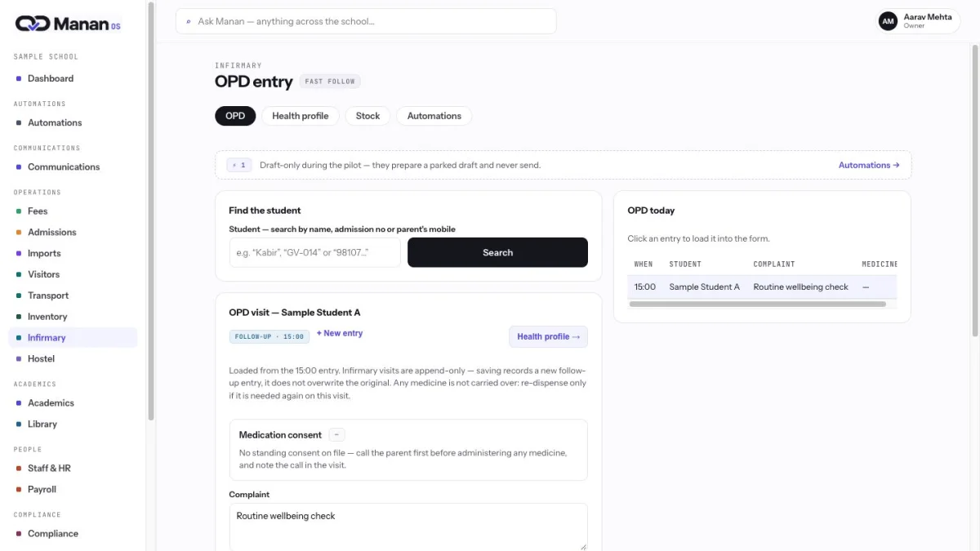Click the "FAST FOLLOW" tag beside OPD entry
980x551 pixels.
(x=330, y=82)
